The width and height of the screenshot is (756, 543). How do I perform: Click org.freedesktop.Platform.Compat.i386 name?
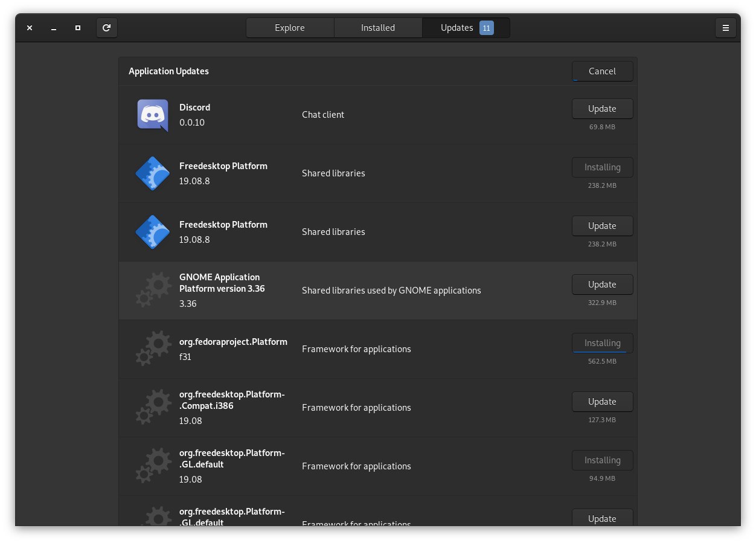(x=232, y=400)
